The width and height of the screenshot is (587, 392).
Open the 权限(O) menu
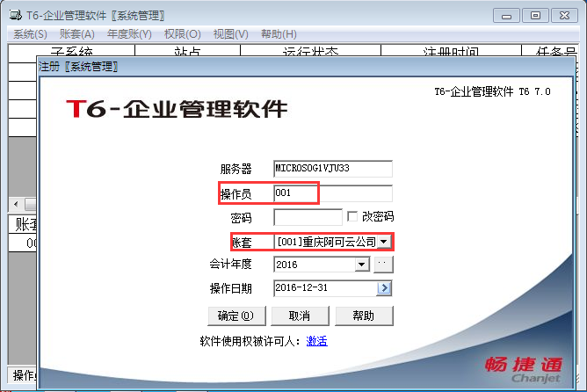pos(183,33)
